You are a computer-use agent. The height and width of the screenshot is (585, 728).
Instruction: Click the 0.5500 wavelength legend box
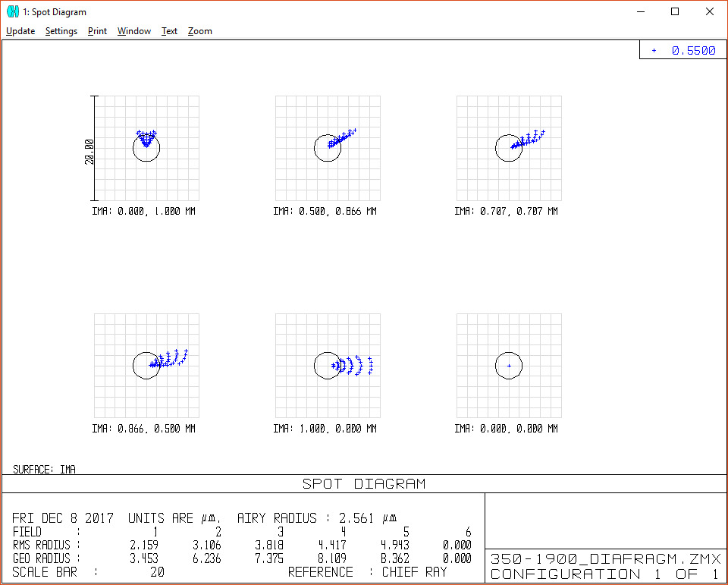point(683,51)
